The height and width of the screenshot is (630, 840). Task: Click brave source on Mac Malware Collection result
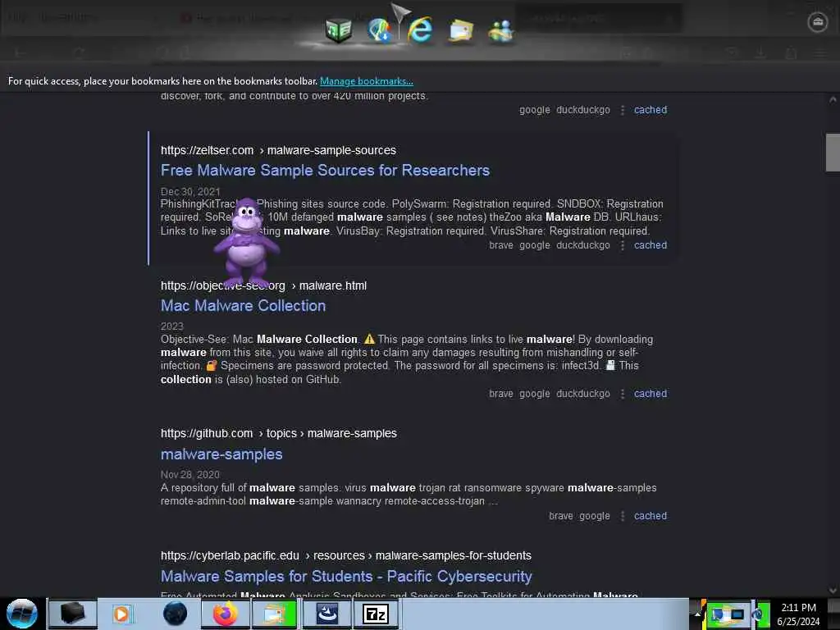pyautogui.click(x=501, y=394)
